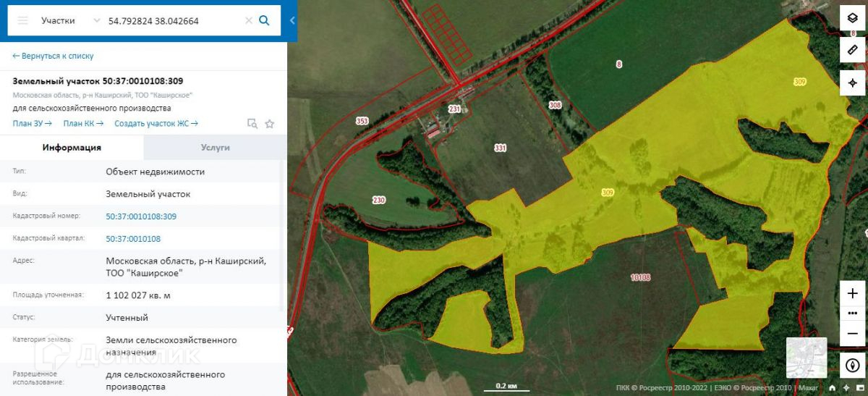868x396 pixels.
Task: Open map layers panel
Action: click(853, 19)
